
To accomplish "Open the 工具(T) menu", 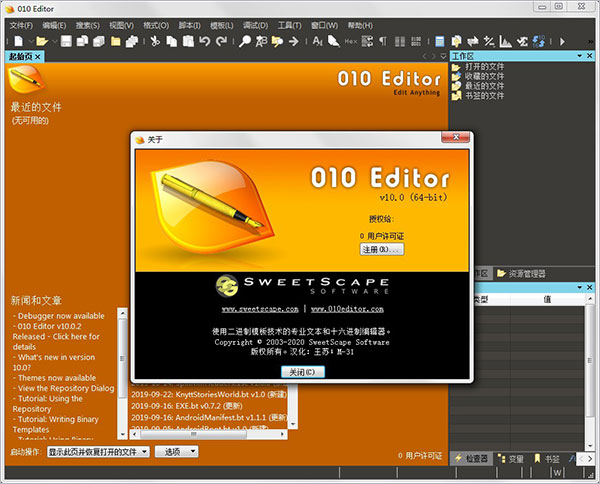I will coord(290,25).
